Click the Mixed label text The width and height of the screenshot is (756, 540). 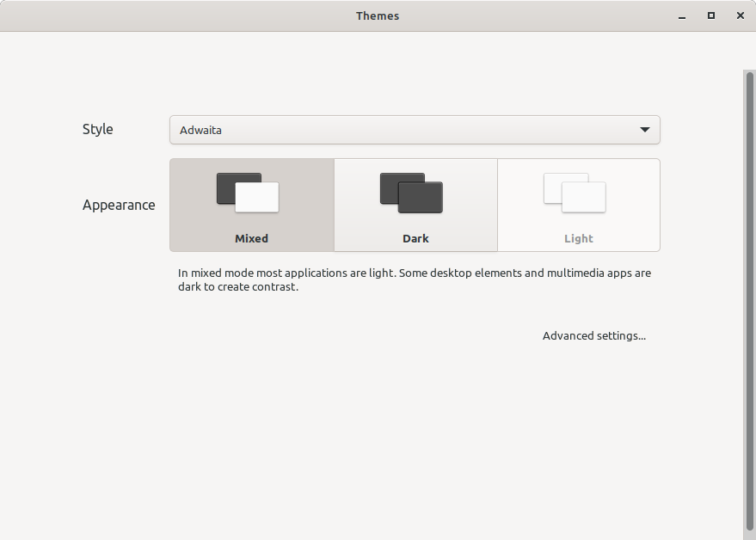[250, 238]
